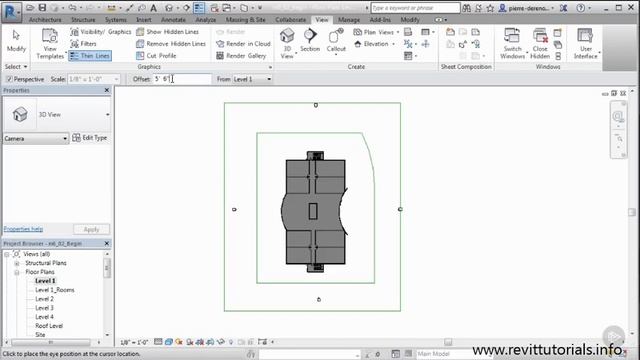Open the Plan Views dropdown
640x360 pixels.
click(376, 32)
